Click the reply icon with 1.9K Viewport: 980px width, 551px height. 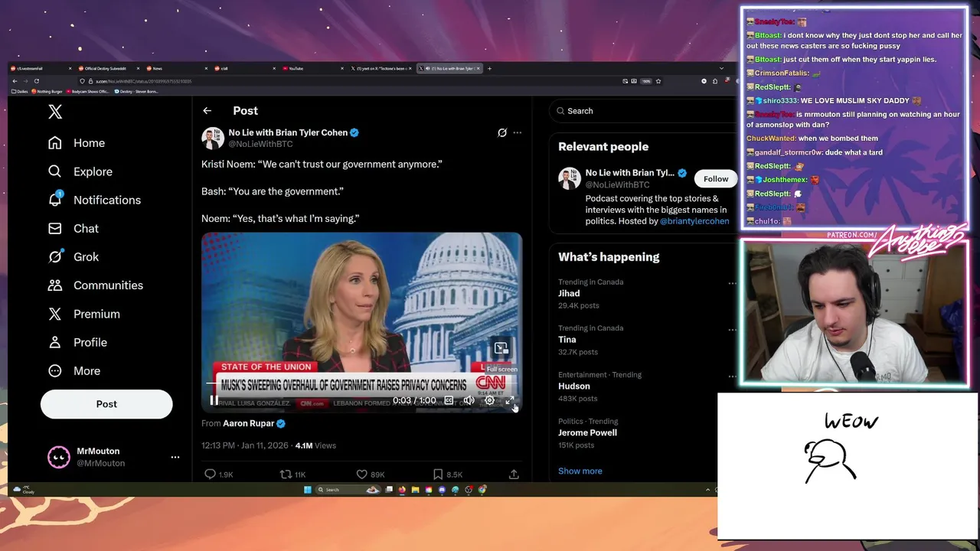coord(218,474)
